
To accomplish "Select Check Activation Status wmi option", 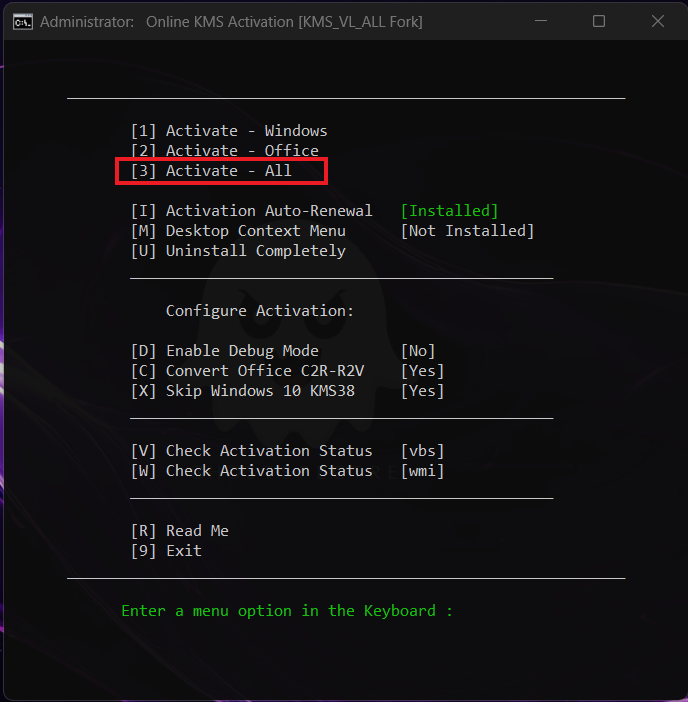I will tap(251, 471).
